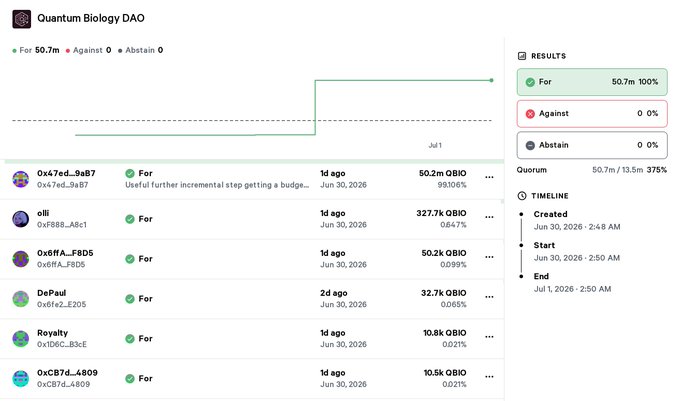Click the '2d ago' timestamp in DePaul's row

click(x=333, y=293)
